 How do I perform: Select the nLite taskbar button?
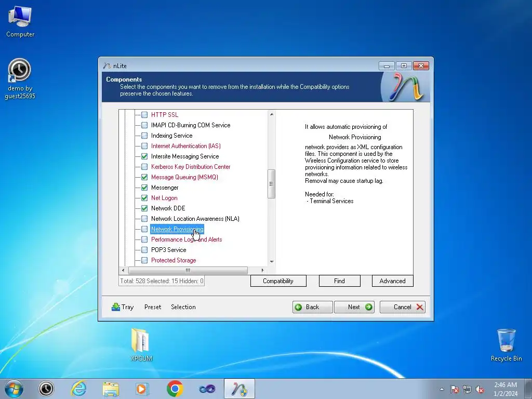tap(239, 389)
